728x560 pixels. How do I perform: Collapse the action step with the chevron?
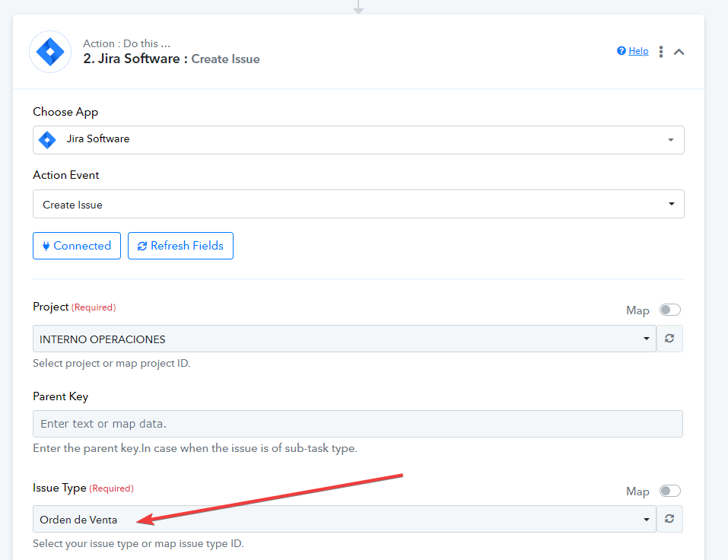679,52
